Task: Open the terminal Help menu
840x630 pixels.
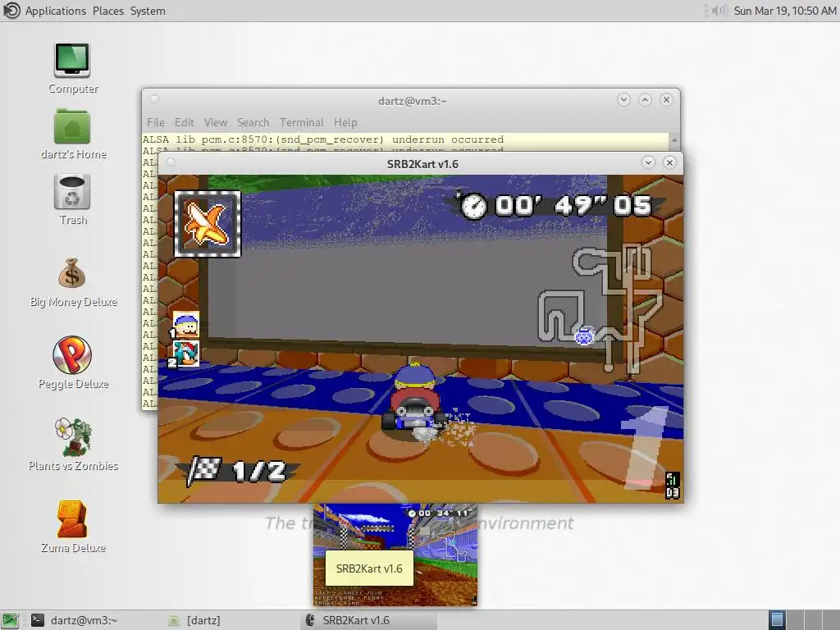Action: pyautogui.click(x=345, y=123)
